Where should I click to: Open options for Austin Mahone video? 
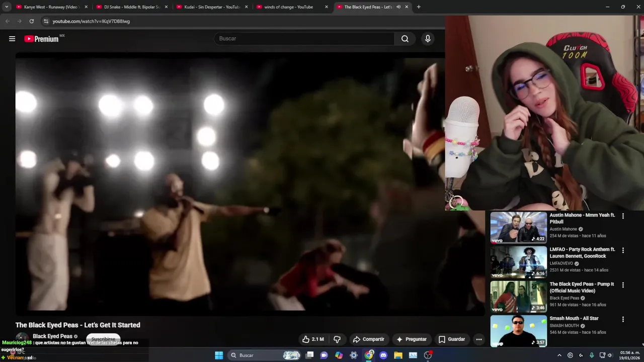623,216
